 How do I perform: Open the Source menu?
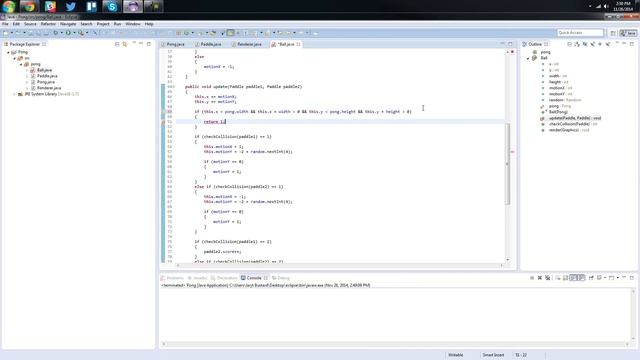(x=30, y=24)
